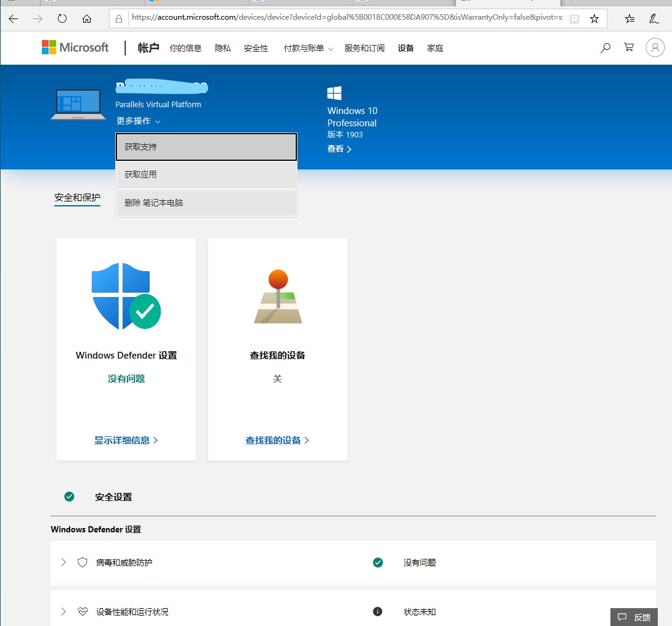Image resolution: width=672 pixels, height=626 pixels.
Task: Click the padlock site security icon
Action: click(119, 19)
